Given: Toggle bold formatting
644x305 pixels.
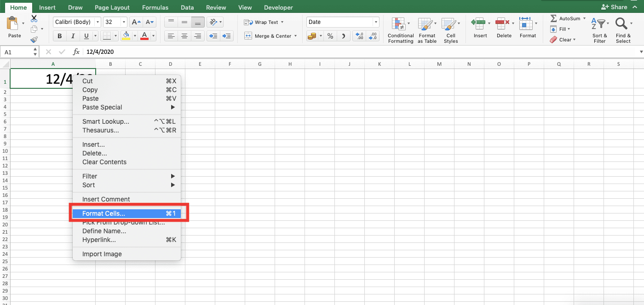Looking at the screenshot, I should click(60, 35).
